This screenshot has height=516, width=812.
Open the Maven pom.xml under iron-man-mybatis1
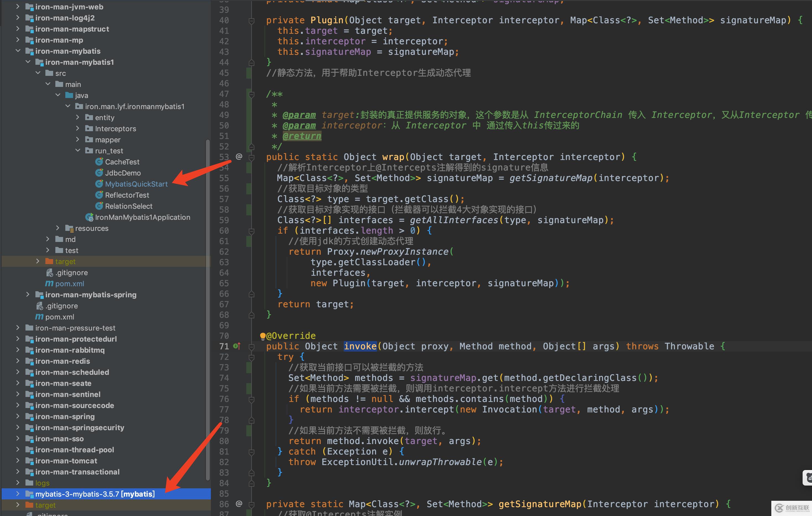point(69,284)
